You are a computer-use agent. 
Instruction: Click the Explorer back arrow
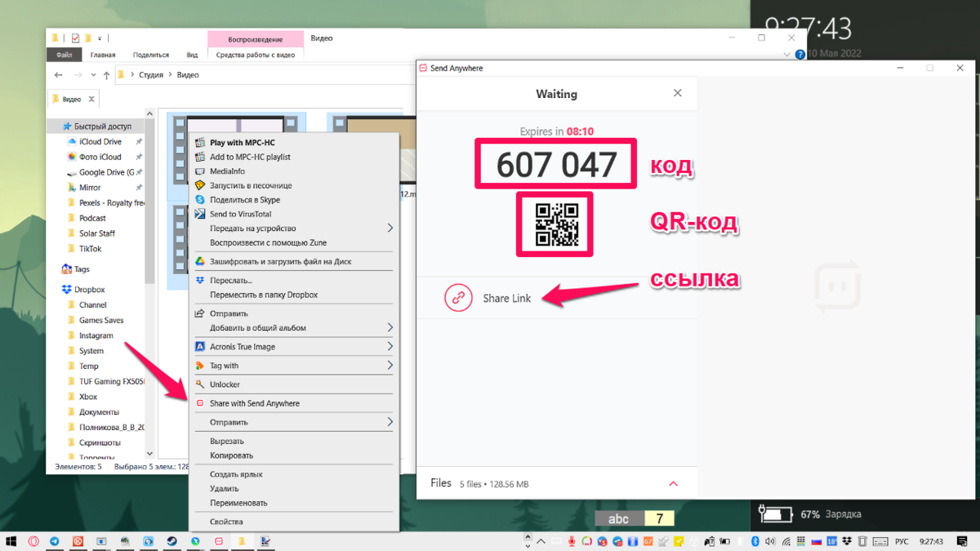[x=58, y=75]
